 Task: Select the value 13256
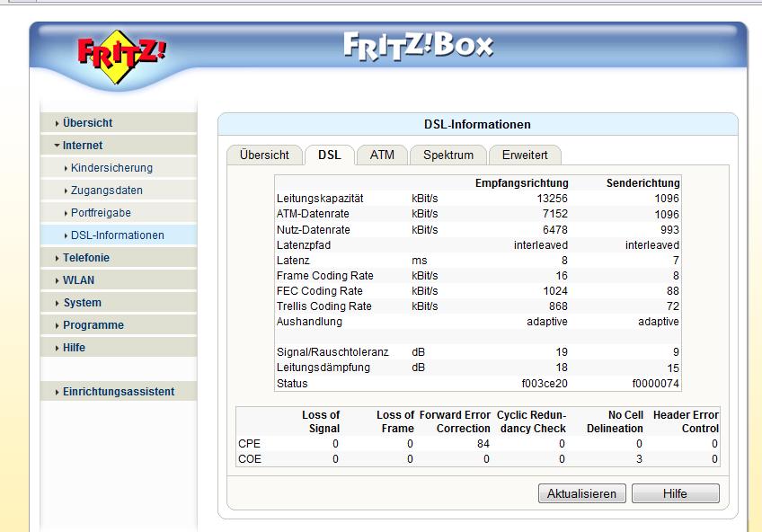click(x=552, y=199)
